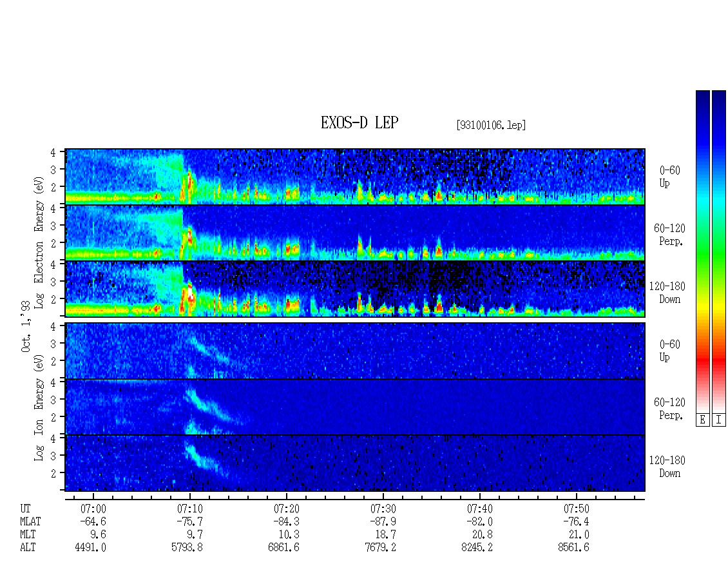Select the MLT value 9.6
The image size is (728, 564).
coord(99,535)
